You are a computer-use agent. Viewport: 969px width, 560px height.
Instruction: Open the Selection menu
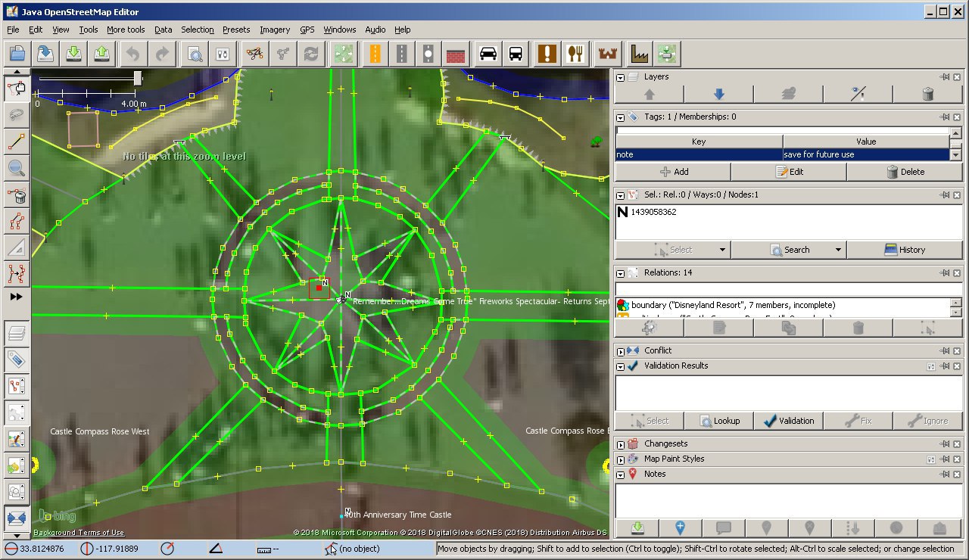click(x=198, y=30)
